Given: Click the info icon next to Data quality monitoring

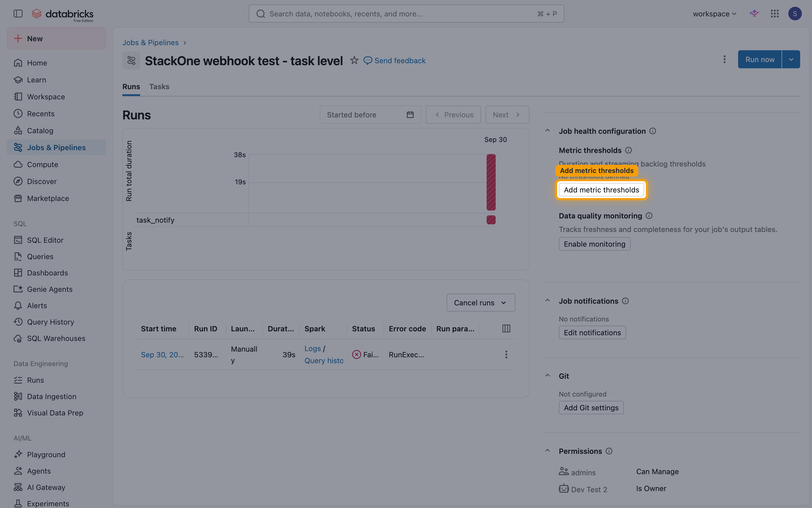Looking at the screenshot, I should click(x=649, y=216).
